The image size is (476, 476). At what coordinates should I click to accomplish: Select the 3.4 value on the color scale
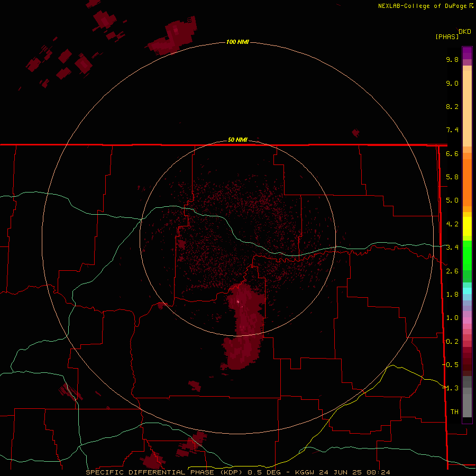click(452, 248)
